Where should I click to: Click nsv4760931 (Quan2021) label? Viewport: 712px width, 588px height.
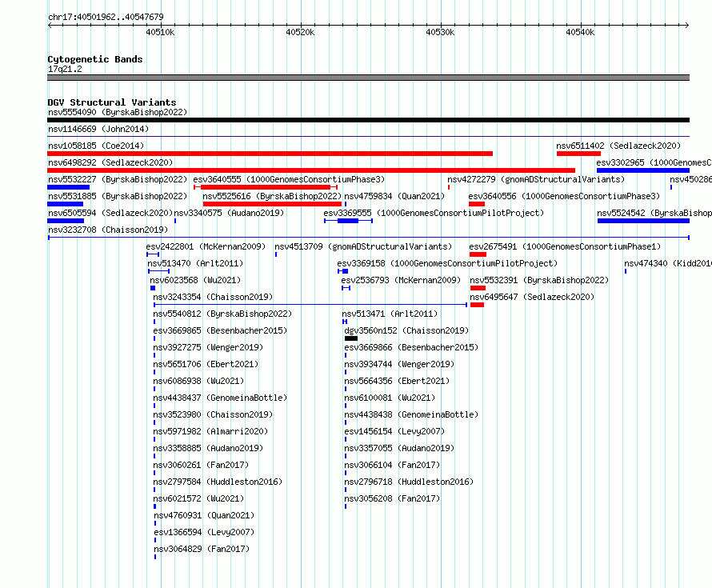[x=204, y=515]
